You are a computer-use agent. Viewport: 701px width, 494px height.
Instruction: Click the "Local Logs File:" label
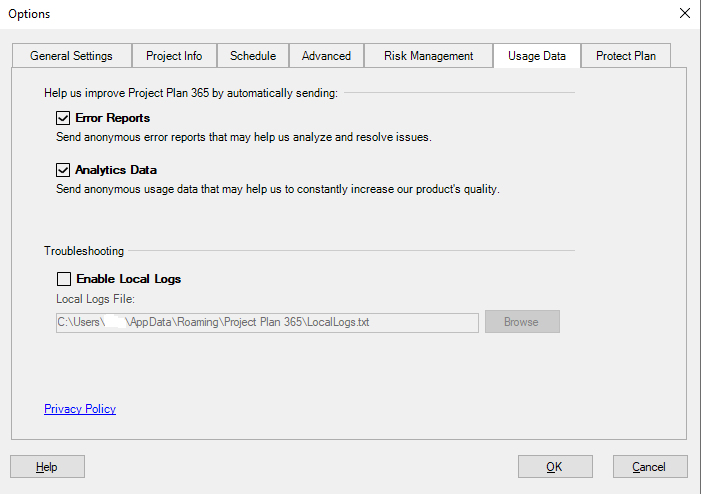click(x=95, y=299)
